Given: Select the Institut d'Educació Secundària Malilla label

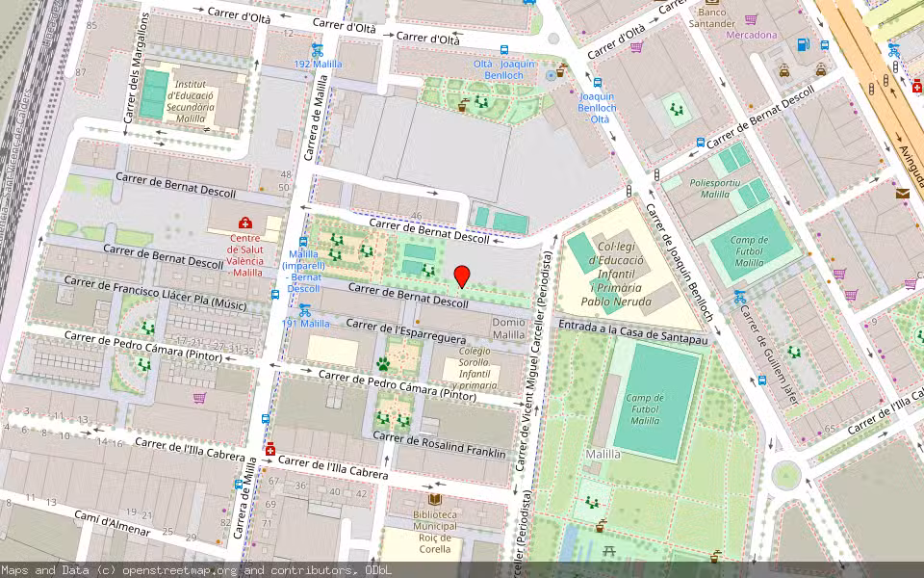Looking at the screenshot, I should [x=191, y=101].
